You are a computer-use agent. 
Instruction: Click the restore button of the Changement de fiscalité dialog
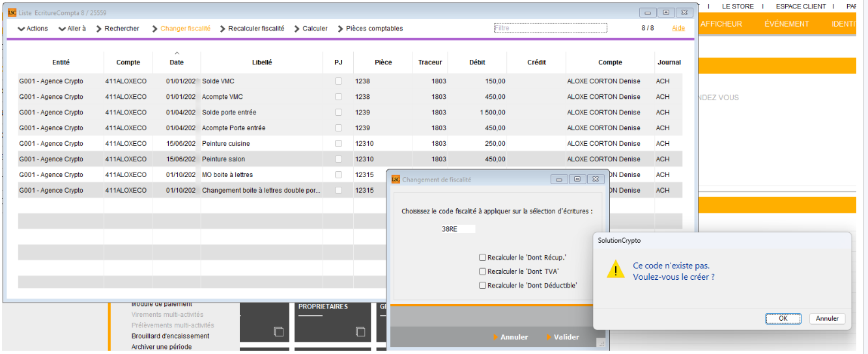[x=577, y=180]
